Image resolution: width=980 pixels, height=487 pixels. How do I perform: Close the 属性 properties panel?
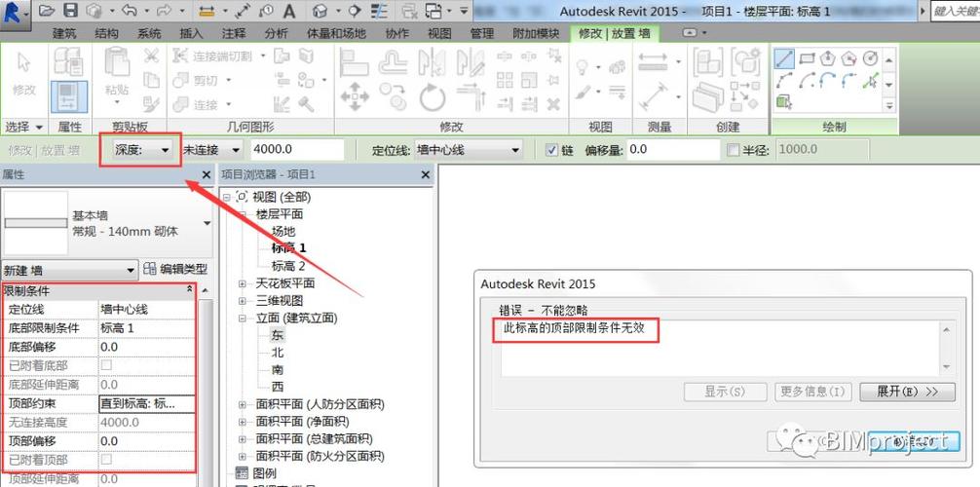coord(207,175)
